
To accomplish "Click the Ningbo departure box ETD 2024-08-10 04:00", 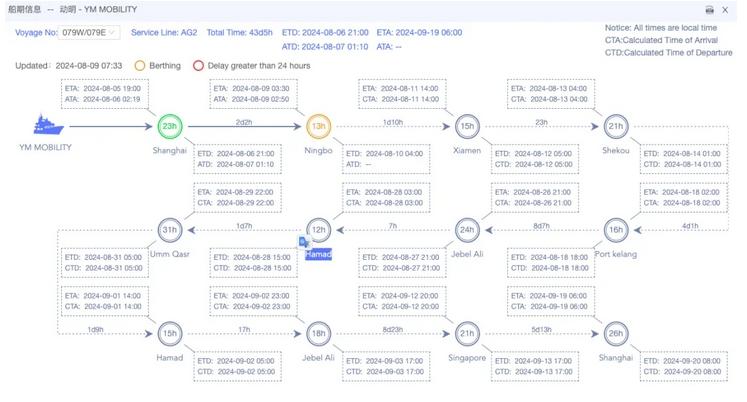I will [x=385, y=159].
